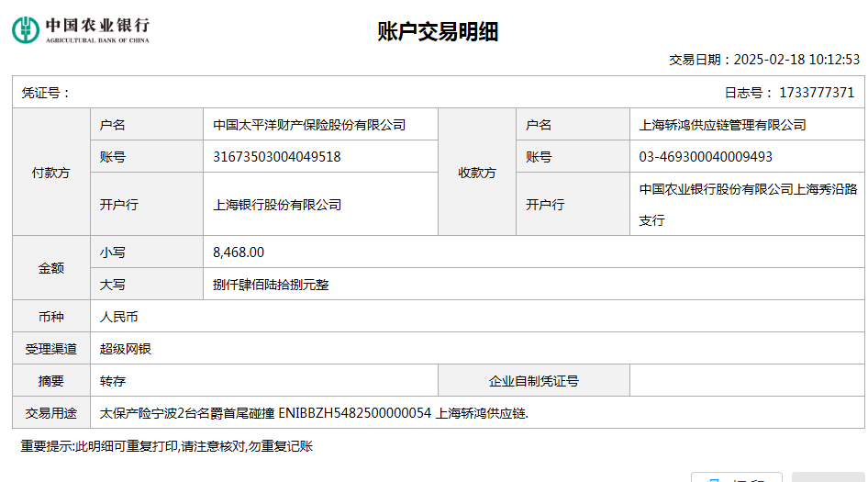Click the 凭证号 label
868x482 pixels.
[x=46, y=93]
